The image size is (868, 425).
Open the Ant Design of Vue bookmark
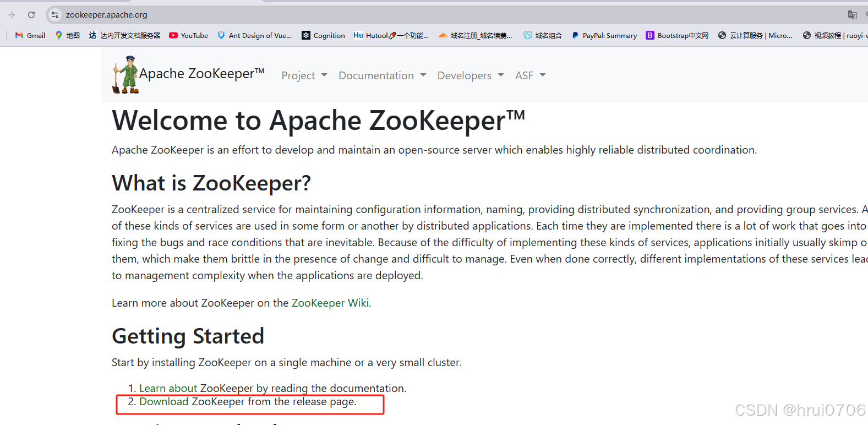tap(254, 35)
